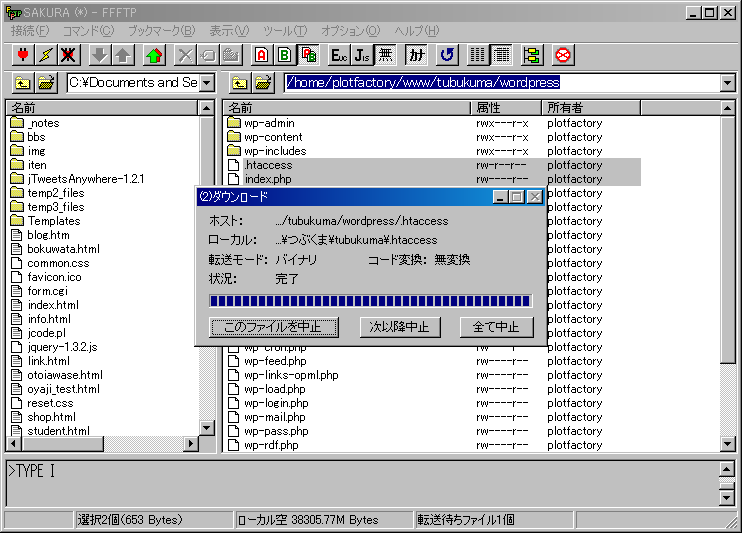The width and height of the screenshot is (742, 533).
Task: Click 全て中止 button
Action: pos(496,327)
